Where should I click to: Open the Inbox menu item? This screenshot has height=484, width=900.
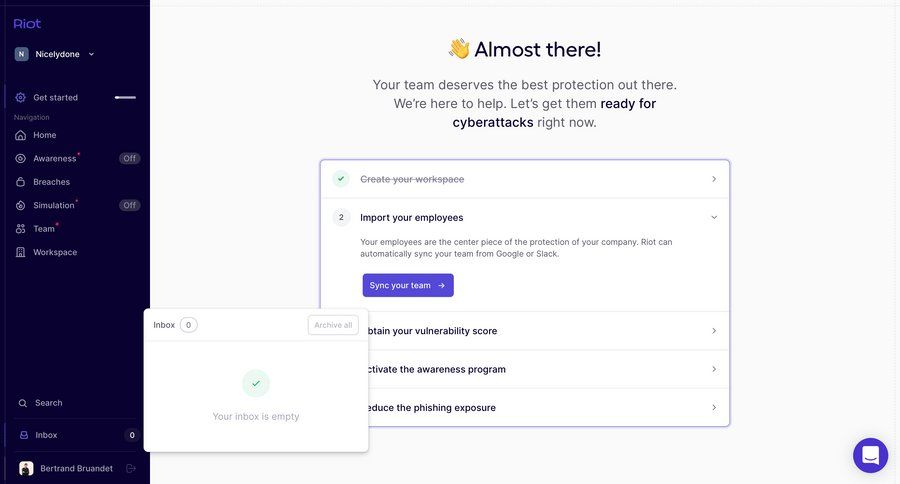46,435
